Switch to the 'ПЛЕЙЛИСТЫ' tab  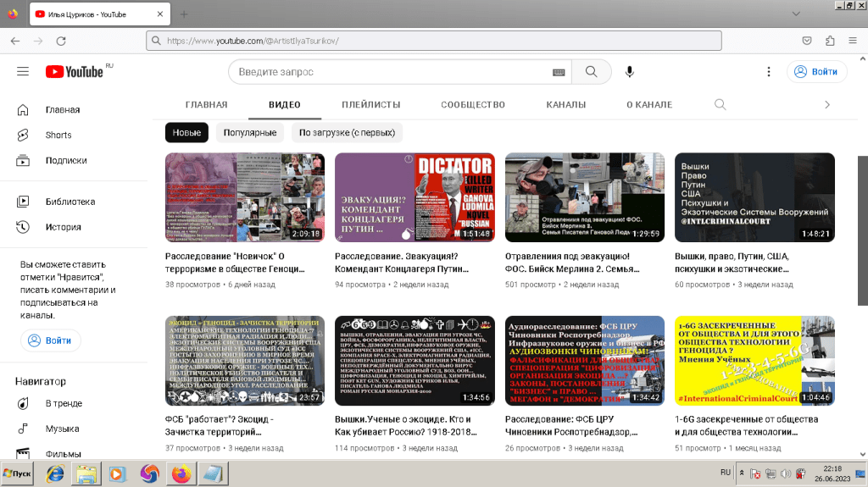click(x=370, y=105)
